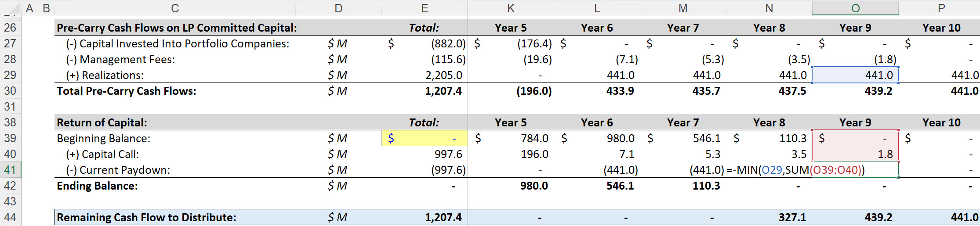Select row 31 header
This screenshot has width=980, height=226.
pyautogui.click(x=10, y=107)
